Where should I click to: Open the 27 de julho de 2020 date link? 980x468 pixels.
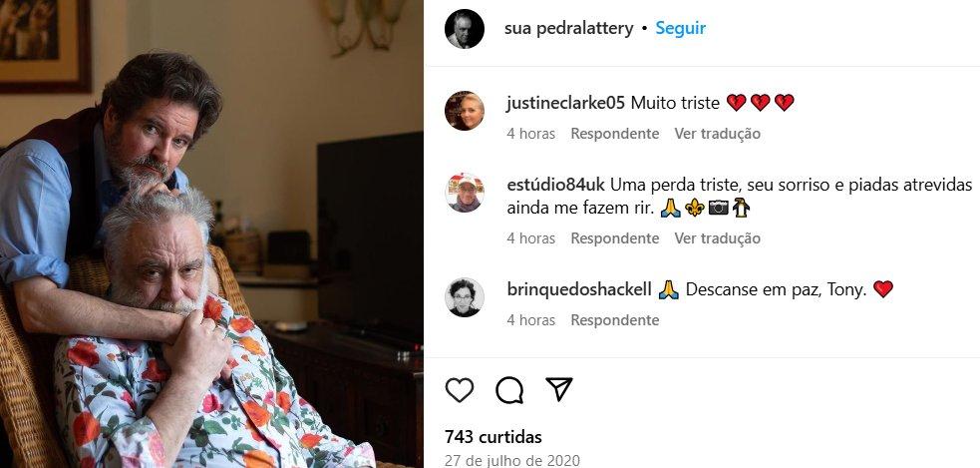pos(511,460)
